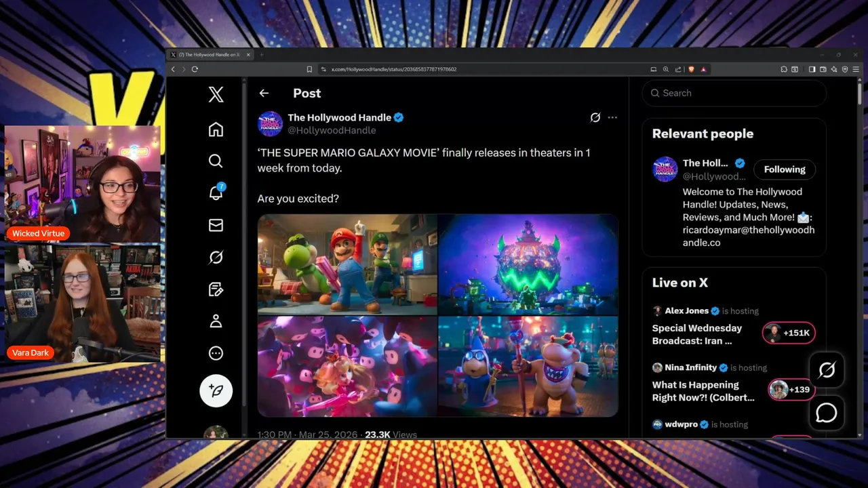Open Brave Rewards triangle icon
Image resolution: width=868 pixels, height=488 pixels.
tap(703, 69)
